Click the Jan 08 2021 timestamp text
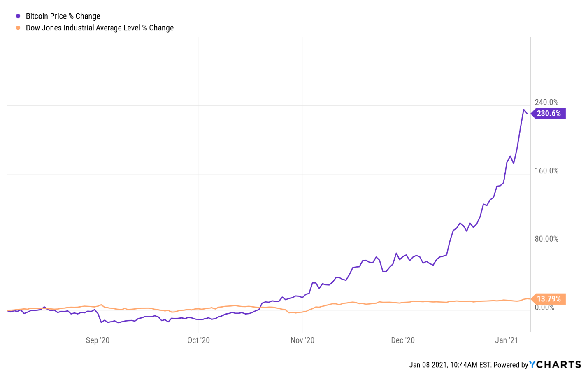Screen dimensions: 588x373 pos(450,365)
